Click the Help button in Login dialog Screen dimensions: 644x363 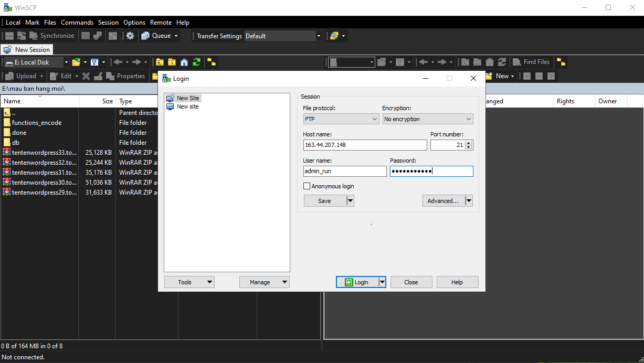pyautogui.click(x=457, y=282)
